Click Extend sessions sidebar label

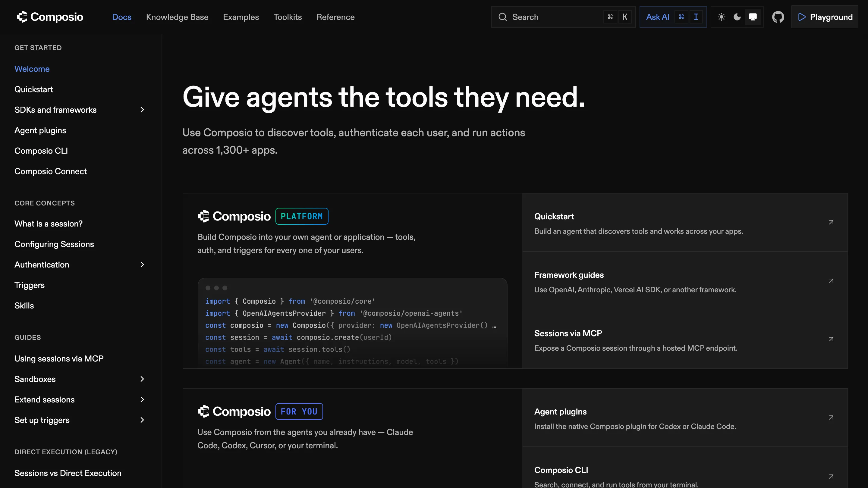45,399
